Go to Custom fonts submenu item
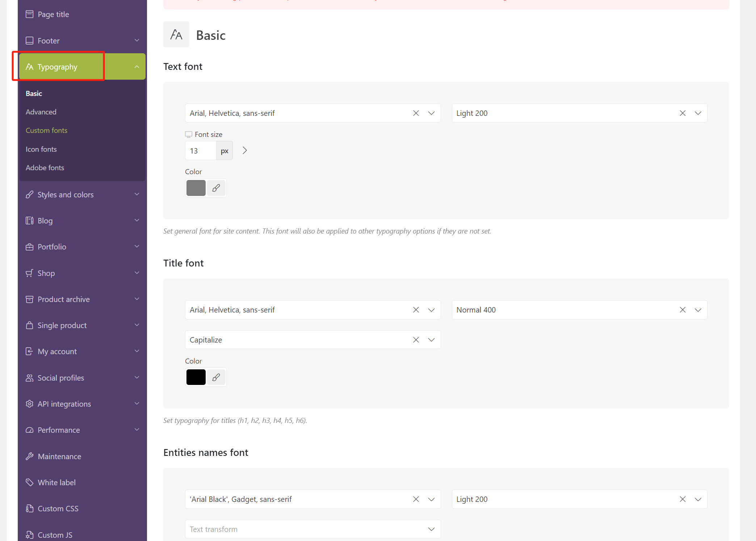The image size is (756, 541). coord(46,130)
